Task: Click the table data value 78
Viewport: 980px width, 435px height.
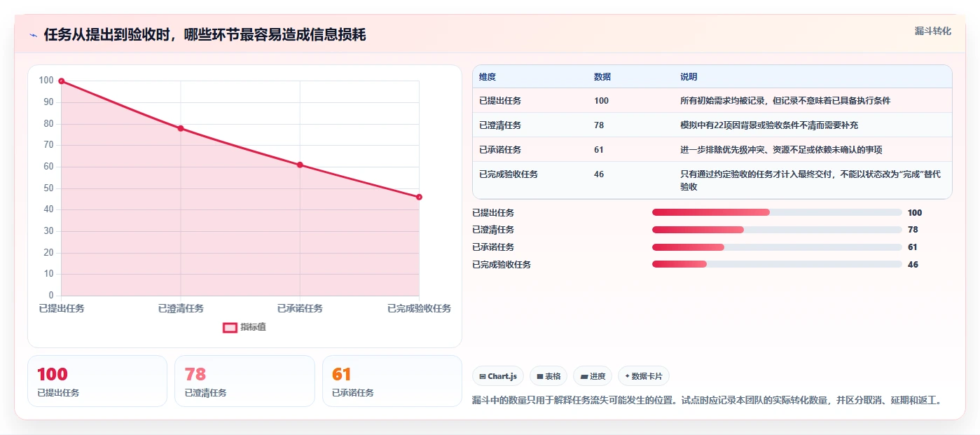Action: pos(599,125)
